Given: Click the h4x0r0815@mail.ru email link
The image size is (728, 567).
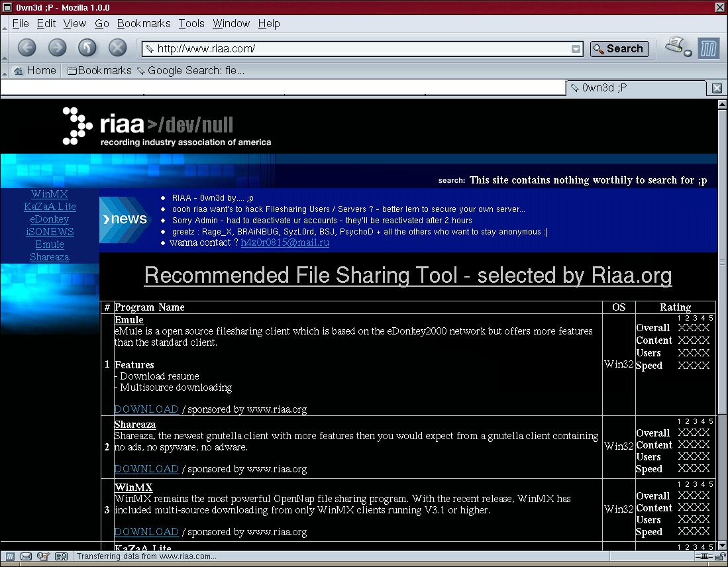Looking at the screenshot, I should (285, 242).
